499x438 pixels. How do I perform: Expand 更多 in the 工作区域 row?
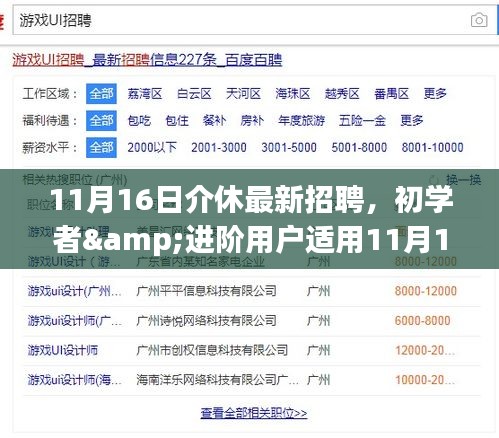tap(435, 94)
